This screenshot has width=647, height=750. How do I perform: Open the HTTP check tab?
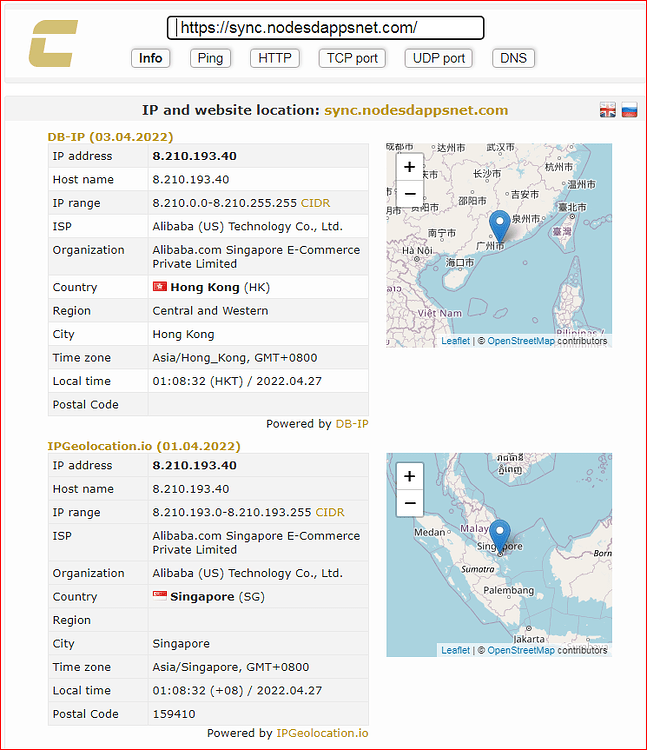(275, 58)
